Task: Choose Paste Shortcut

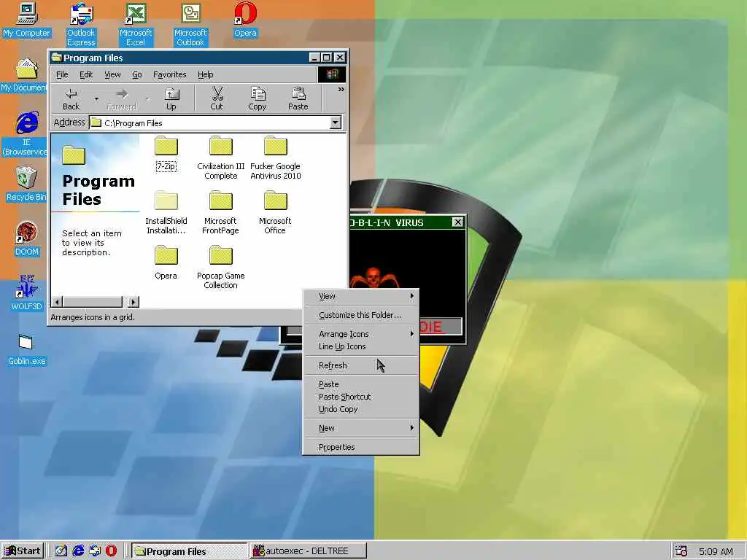Action: (x=361, y=397)
